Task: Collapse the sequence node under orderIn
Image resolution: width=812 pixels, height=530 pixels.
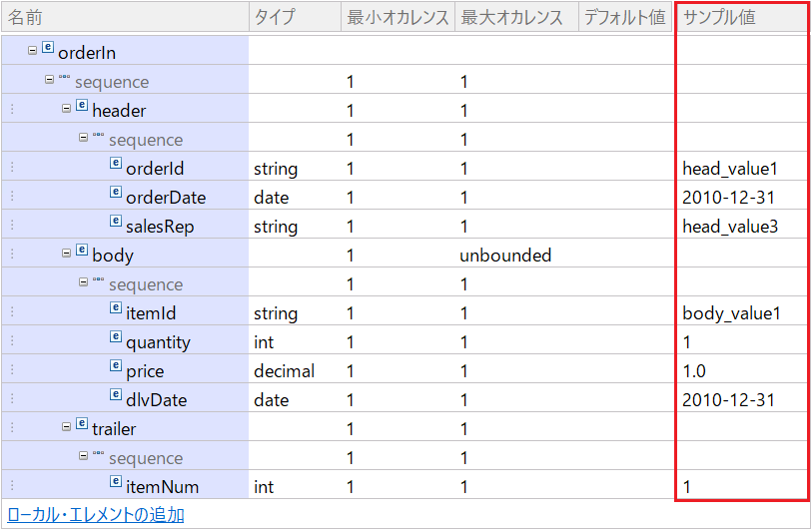Action: (49, 80)
